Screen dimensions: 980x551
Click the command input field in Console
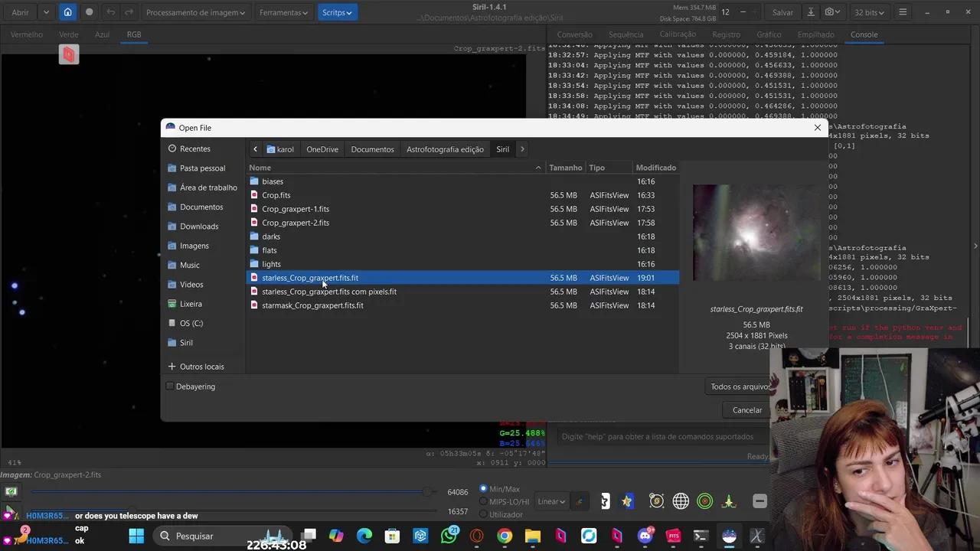[662, 436]
